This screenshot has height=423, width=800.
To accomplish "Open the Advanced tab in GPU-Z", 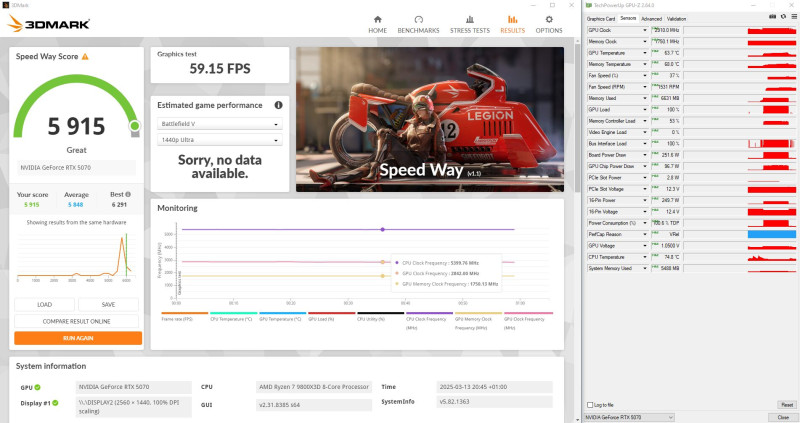I will tap(651, 19).
